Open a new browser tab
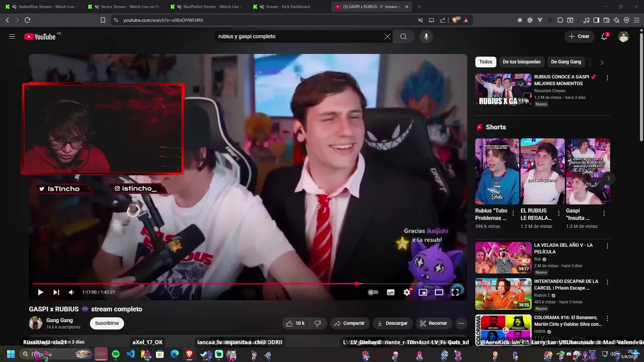The image size is (644, 362). (419, 7)
